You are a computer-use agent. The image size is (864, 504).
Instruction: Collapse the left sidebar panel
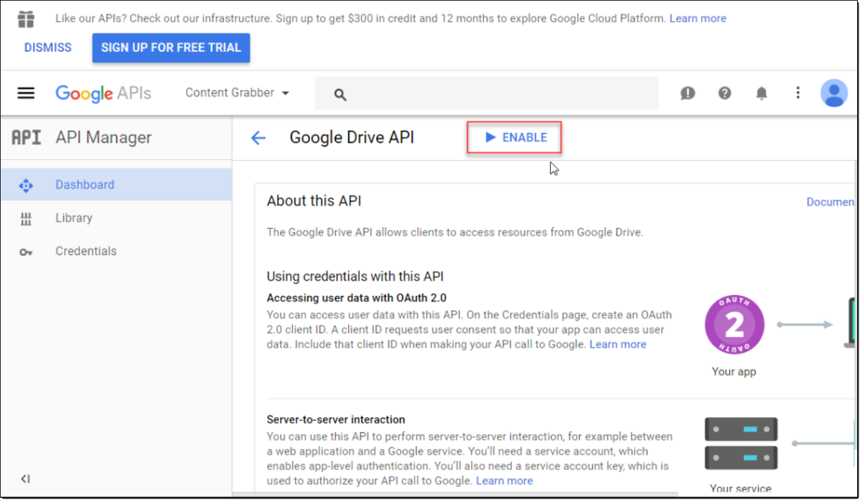25,479
